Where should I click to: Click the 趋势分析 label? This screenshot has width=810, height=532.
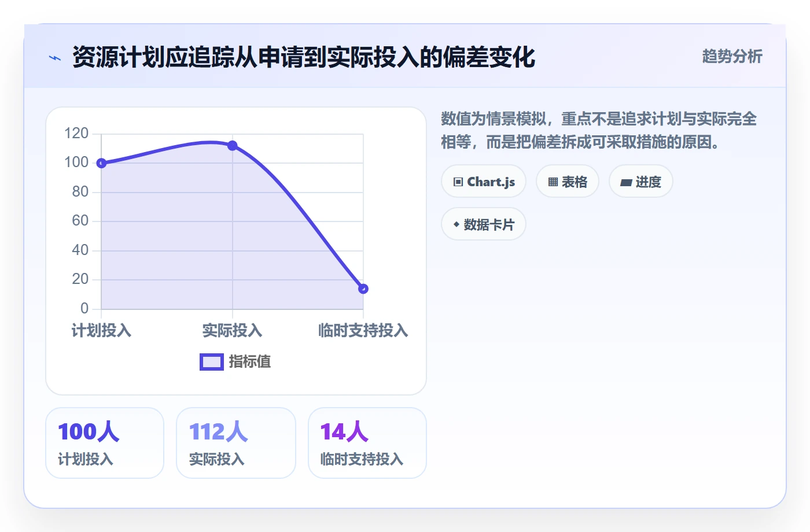[732, 57]
